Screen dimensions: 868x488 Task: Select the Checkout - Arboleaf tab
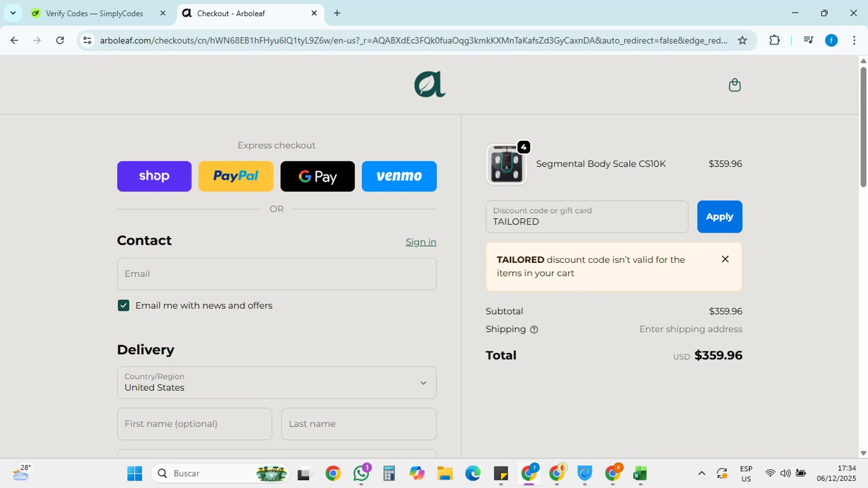231,13
